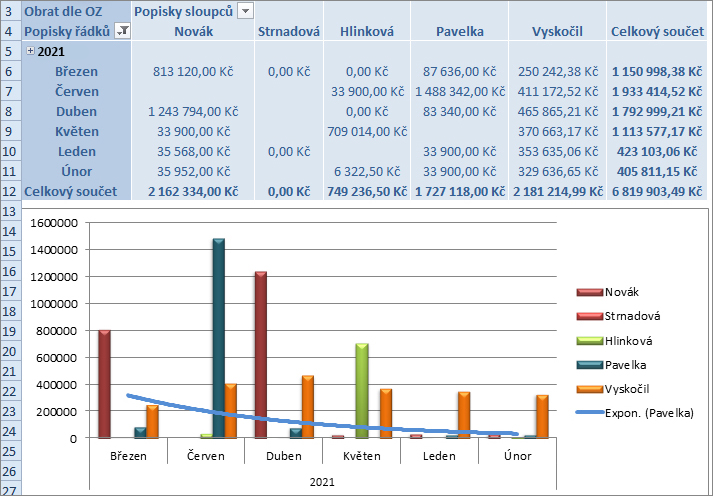Select the Obrat dle OZ cell
This screenshot has height=496, width=713.
(x=76, y=11)
